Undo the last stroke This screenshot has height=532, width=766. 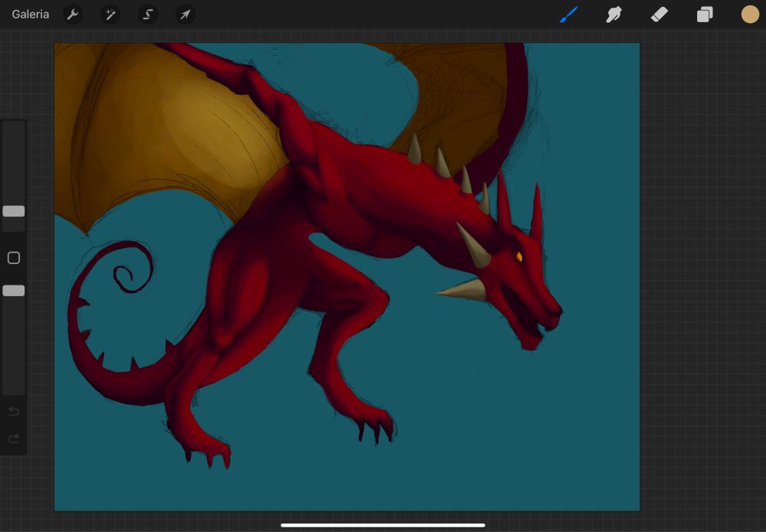pos(14,412)
